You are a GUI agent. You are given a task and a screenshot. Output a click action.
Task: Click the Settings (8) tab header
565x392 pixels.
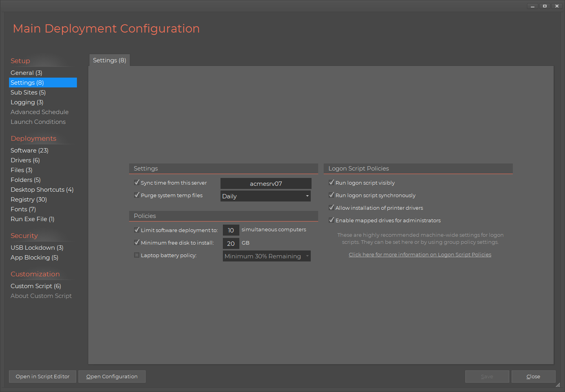point(109,60)
